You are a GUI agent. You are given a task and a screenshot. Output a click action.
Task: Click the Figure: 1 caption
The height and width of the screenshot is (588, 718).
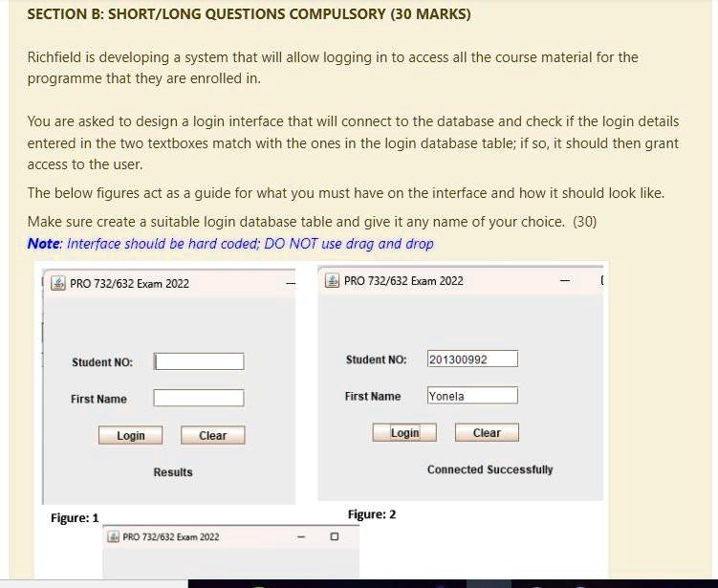click(75, 518)
